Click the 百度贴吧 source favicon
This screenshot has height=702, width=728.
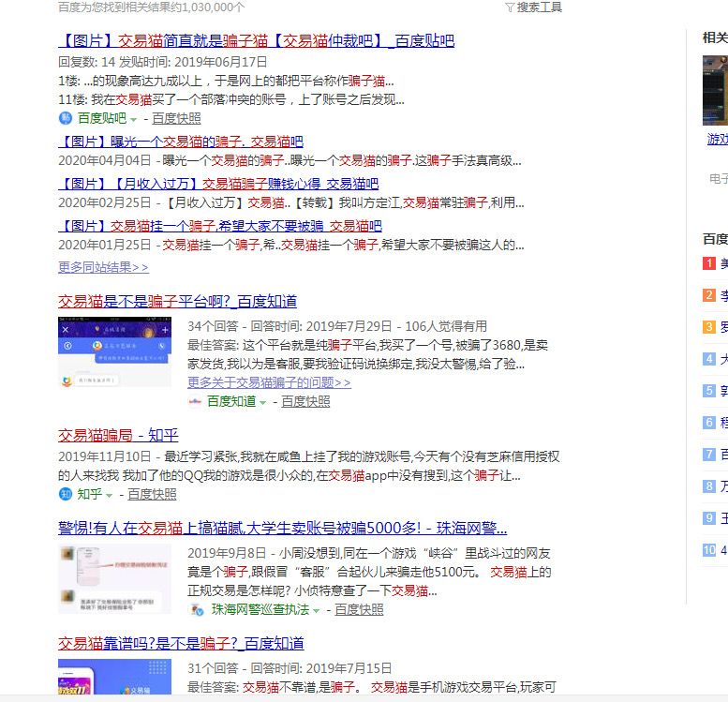(x=66, y=118)
